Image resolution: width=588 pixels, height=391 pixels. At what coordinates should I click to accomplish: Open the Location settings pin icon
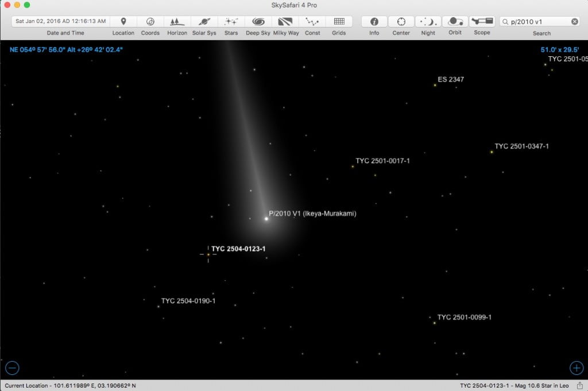coord(123,21)
